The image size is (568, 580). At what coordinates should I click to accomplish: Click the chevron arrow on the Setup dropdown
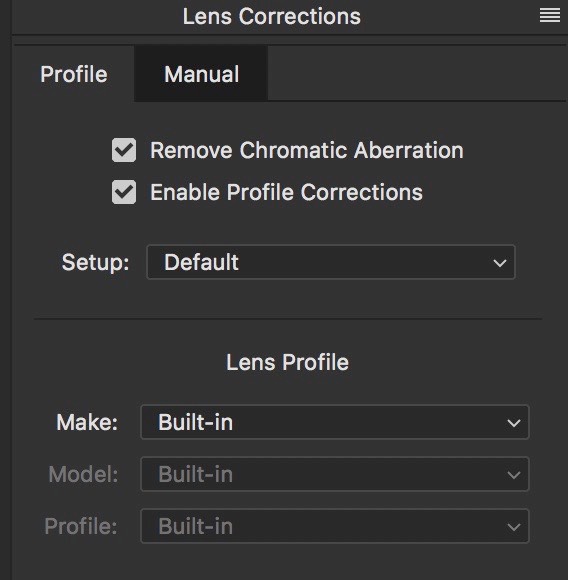point(500,263)
